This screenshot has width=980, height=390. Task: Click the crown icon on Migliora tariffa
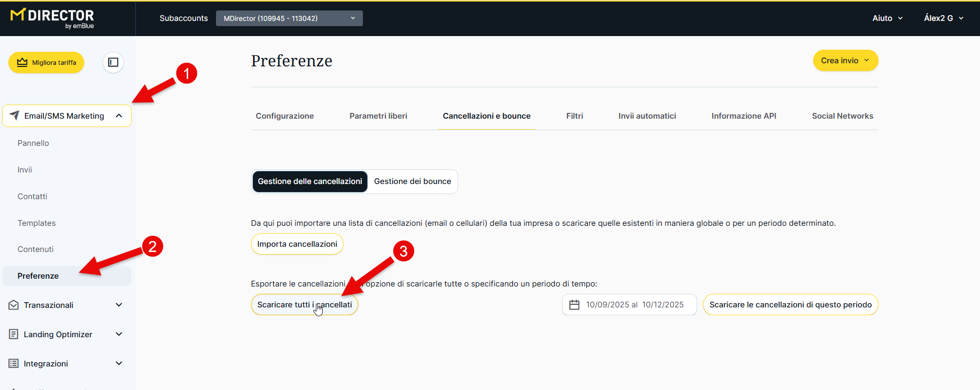(x=22, y=63)
